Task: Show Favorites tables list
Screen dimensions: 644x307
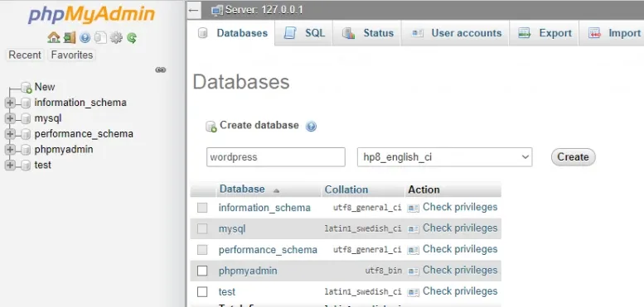Action: point(72,55)
